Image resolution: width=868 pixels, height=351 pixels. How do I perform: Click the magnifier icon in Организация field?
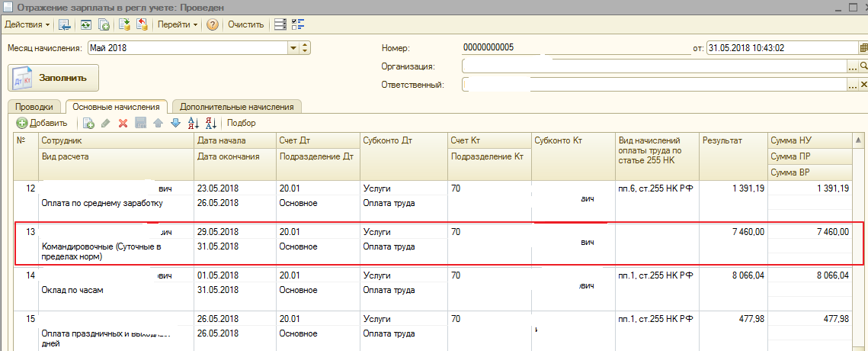tap(863, 66)
